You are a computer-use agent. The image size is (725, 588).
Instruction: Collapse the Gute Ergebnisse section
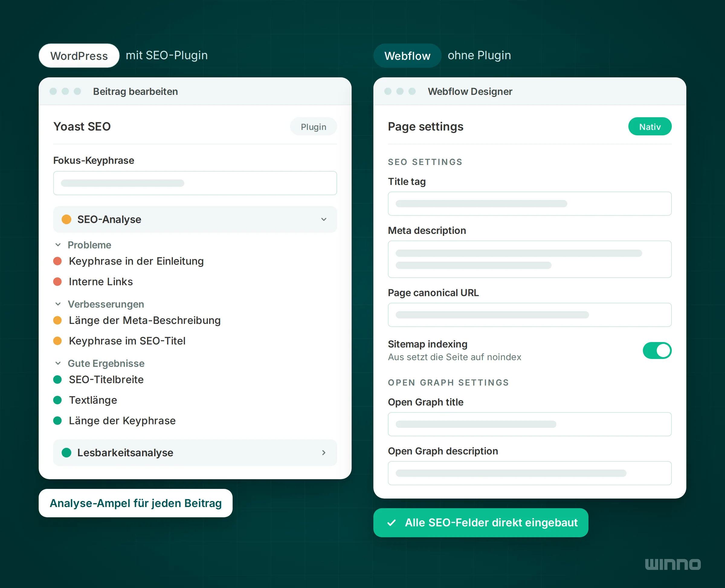[x=58, y=363]
